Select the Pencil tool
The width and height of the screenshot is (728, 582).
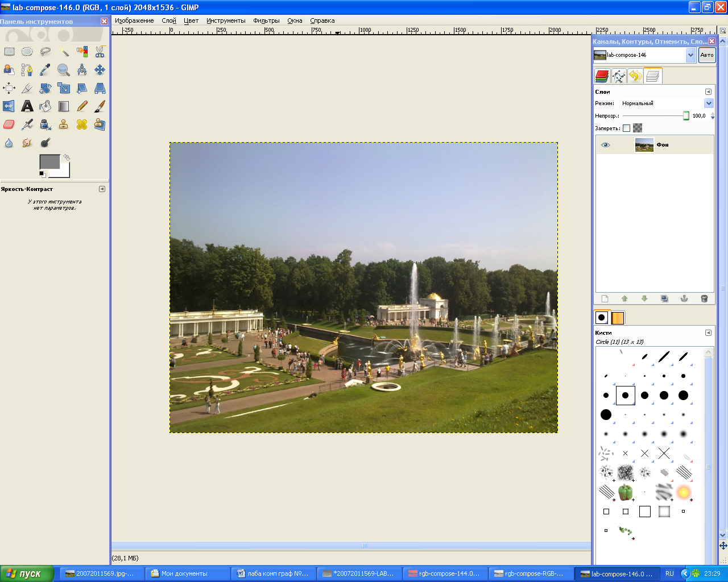pos(82,106)
